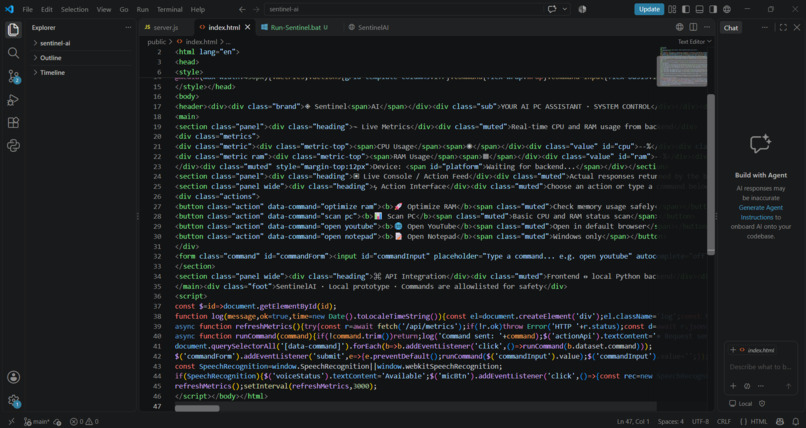The width and height of the screenshot is (806, 428).
Task: Click the shield permissions icon beside Local
Action: (x=762, y=404)
